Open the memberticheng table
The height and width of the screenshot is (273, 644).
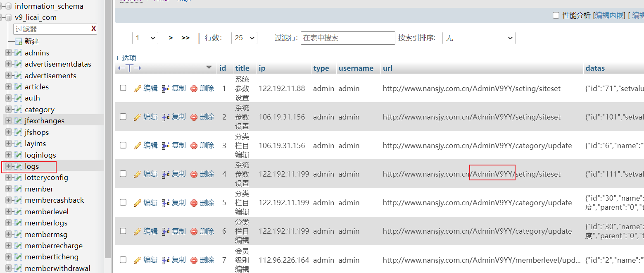click(52, 257)
